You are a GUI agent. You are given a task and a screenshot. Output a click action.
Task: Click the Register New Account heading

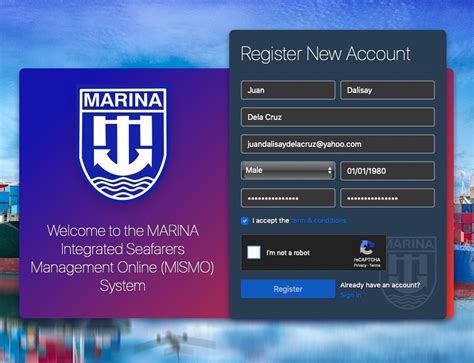pyautogui.click(x=325, y=54)
